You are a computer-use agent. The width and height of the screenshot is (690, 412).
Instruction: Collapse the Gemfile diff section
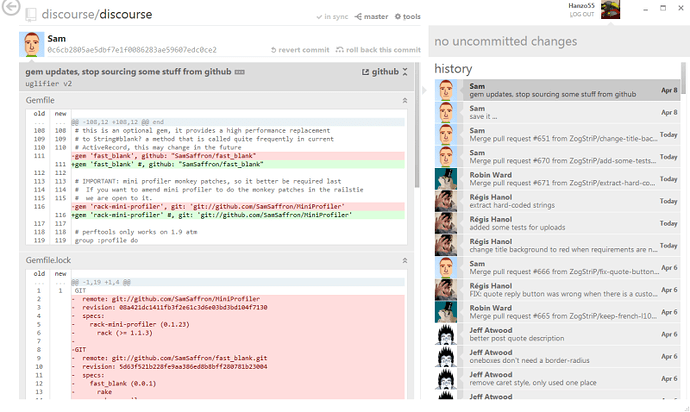coord(405,101)
